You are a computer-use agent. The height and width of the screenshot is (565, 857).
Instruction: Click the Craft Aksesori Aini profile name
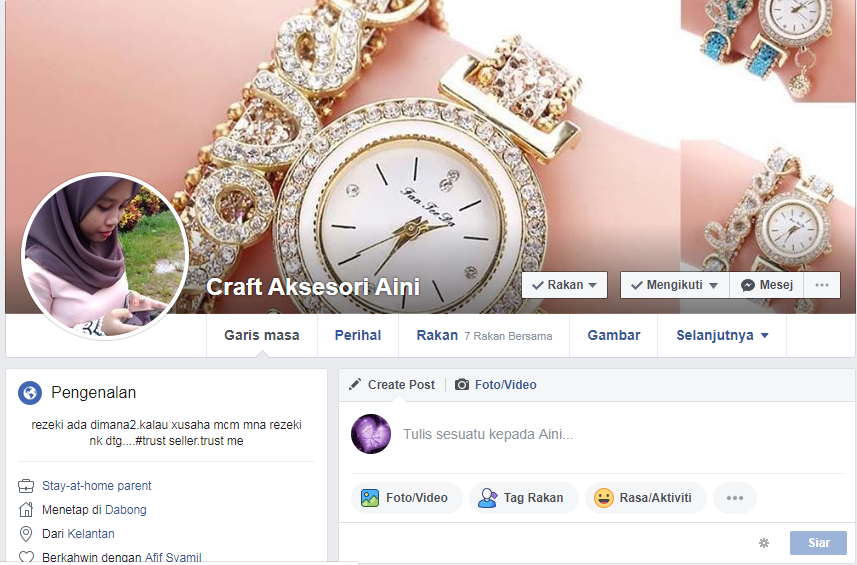[x=313, y=287]
